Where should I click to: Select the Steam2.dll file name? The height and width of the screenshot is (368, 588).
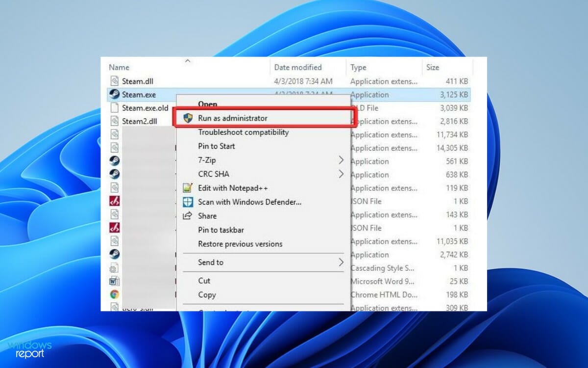click(x=140, y=121)
